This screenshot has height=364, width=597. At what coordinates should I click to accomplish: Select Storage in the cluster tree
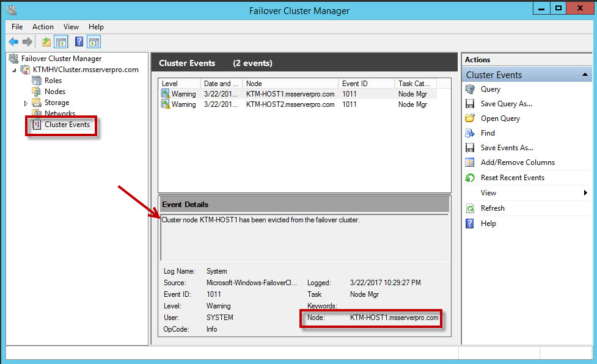click(x=57, y=103)
